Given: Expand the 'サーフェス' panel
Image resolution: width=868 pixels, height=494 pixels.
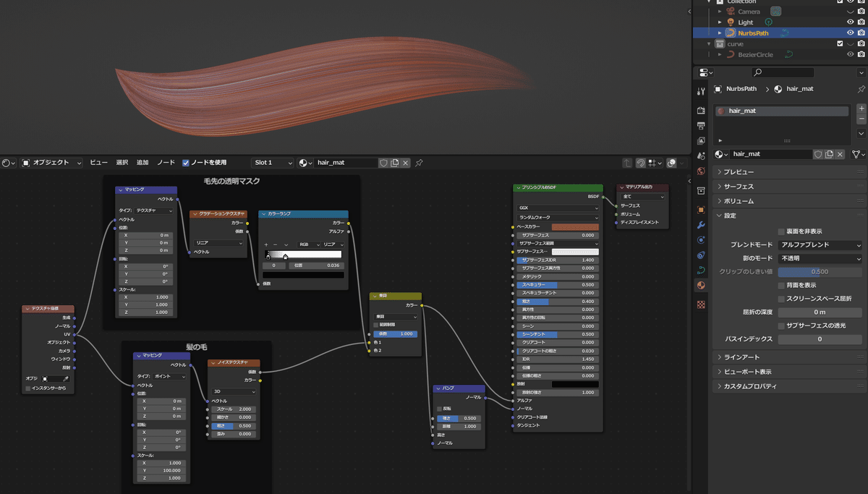Looking at the screenshot, I should (x=789, y=187).
